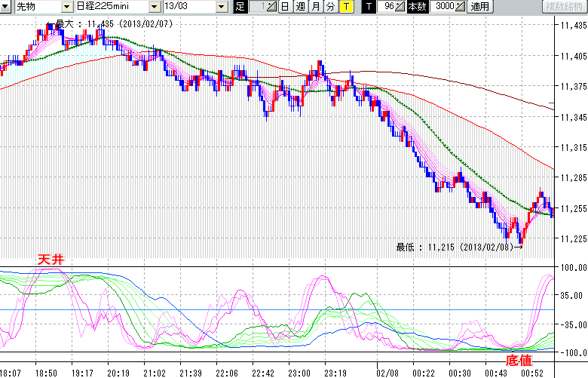The width and height of the screenshot is (588, 378).
Task: Click the 足 period number field
Action: click(259, 7)
